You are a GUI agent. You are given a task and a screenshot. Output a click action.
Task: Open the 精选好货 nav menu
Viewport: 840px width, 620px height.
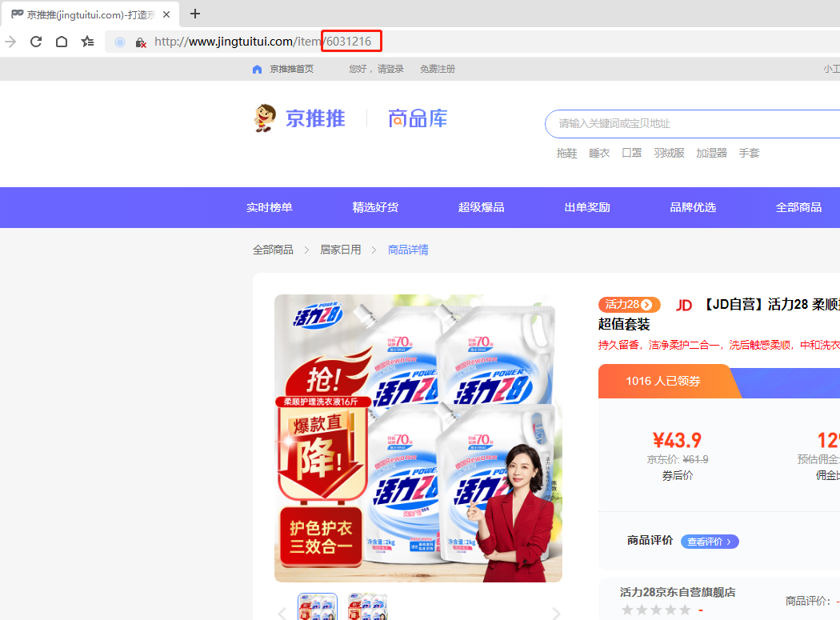375,207
